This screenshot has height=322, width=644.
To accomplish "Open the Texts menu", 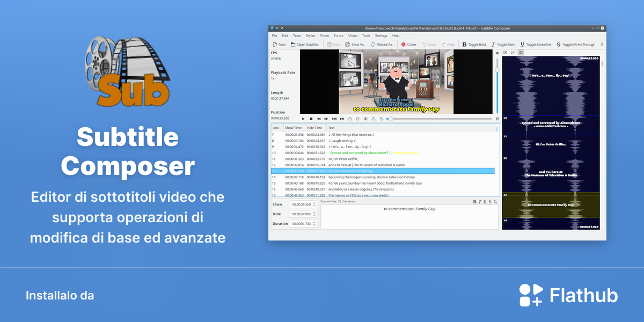I will click(x=297, y=35).
